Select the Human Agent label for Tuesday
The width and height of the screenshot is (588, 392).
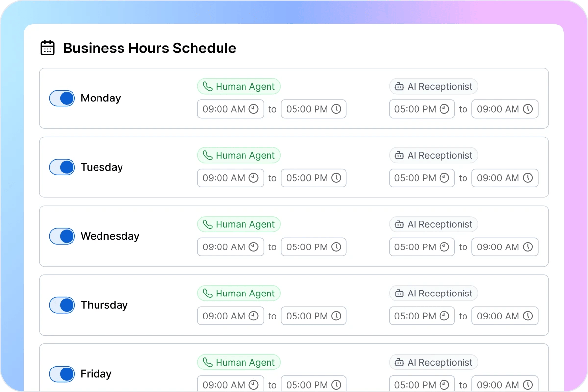point(239,155)
